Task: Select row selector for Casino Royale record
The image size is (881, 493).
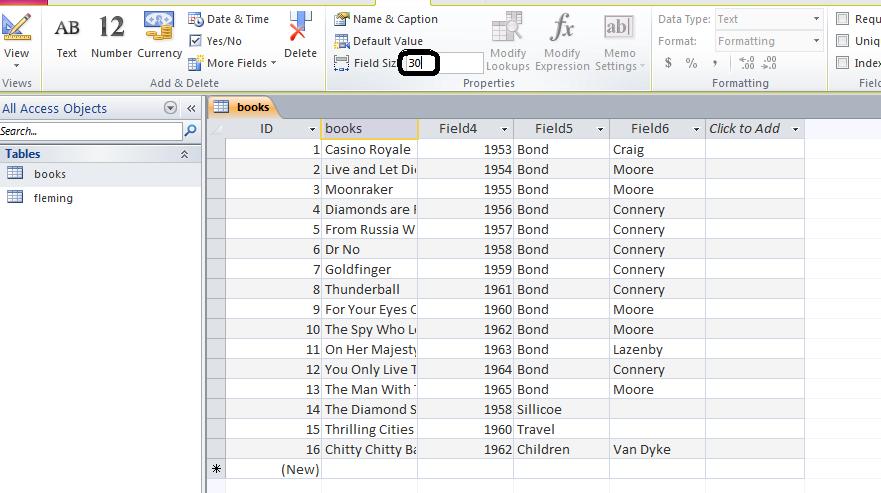Action: click(216, 150)
